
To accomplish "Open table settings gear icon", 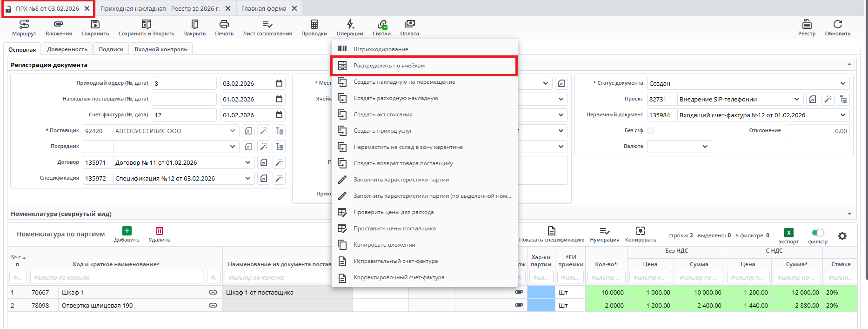I will tap(842, 236).
